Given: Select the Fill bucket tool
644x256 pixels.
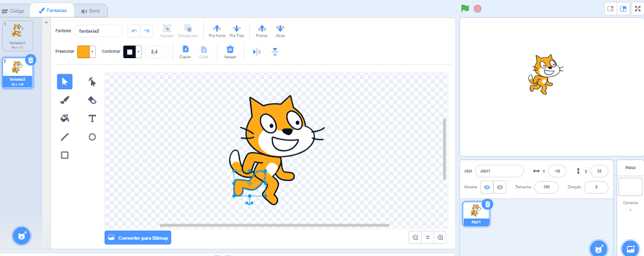Looking at the screenshot, I should click(x=65, y=118).
